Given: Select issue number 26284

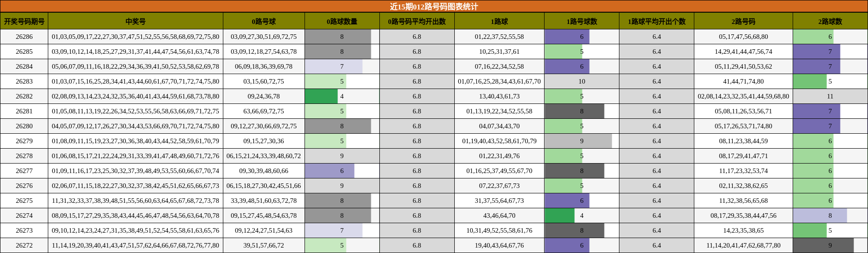Looking at the screenshot, I should tap(24, 66).
